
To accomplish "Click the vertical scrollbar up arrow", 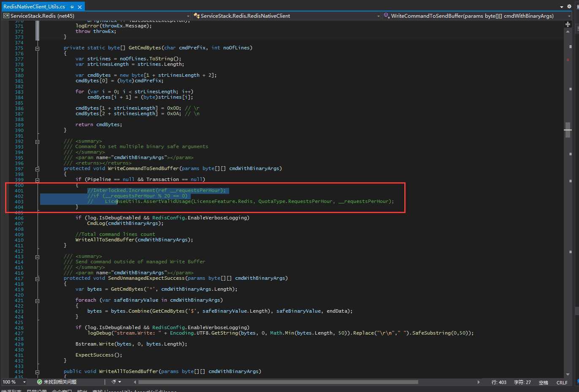I will pos(568,31).
